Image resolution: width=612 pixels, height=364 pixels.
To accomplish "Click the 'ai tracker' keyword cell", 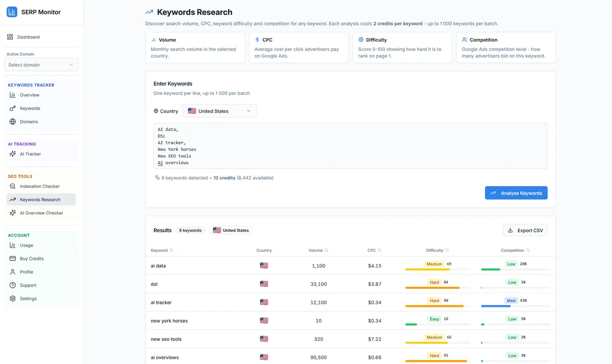I will (x=161, y=302).
